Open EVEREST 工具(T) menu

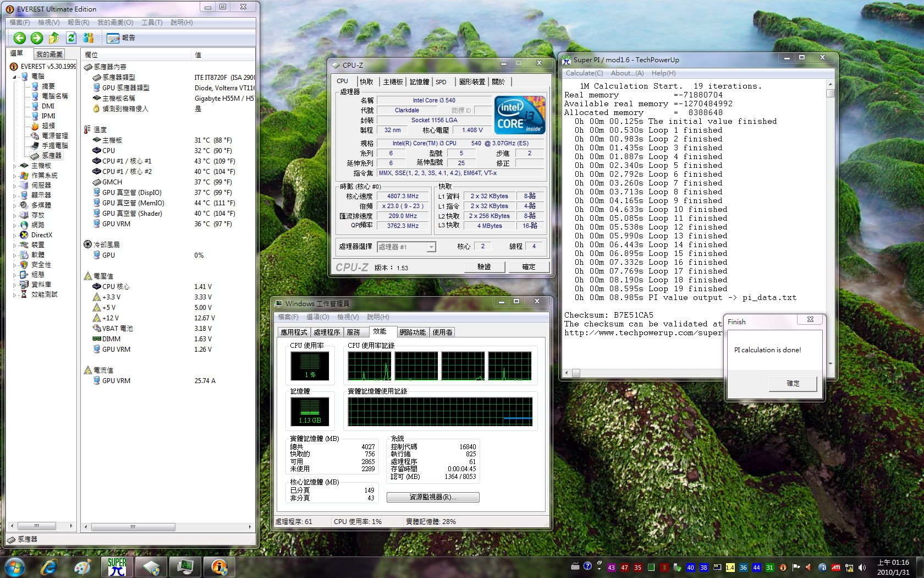[x=152, y=23]
